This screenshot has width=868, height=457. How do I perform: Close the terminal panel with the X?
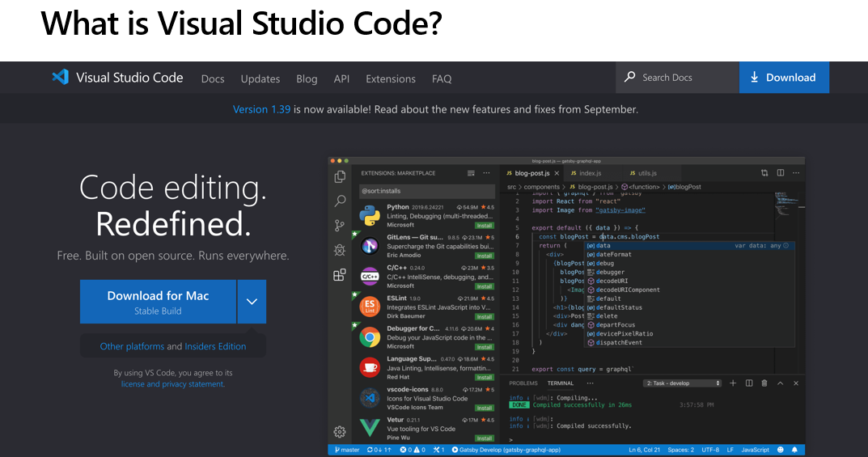[796, 383]
